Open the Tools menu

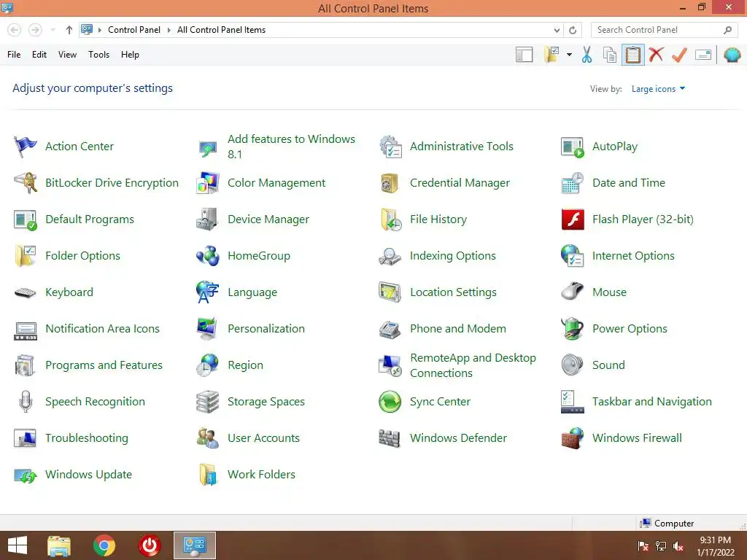point(98,55)
